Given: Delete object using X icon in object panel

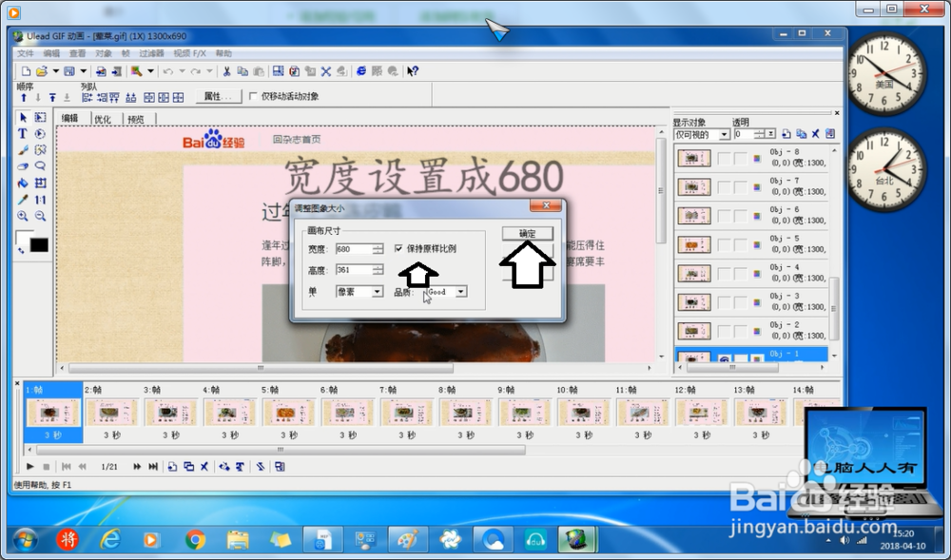Looking at the screenshot, I should [816, 134].
